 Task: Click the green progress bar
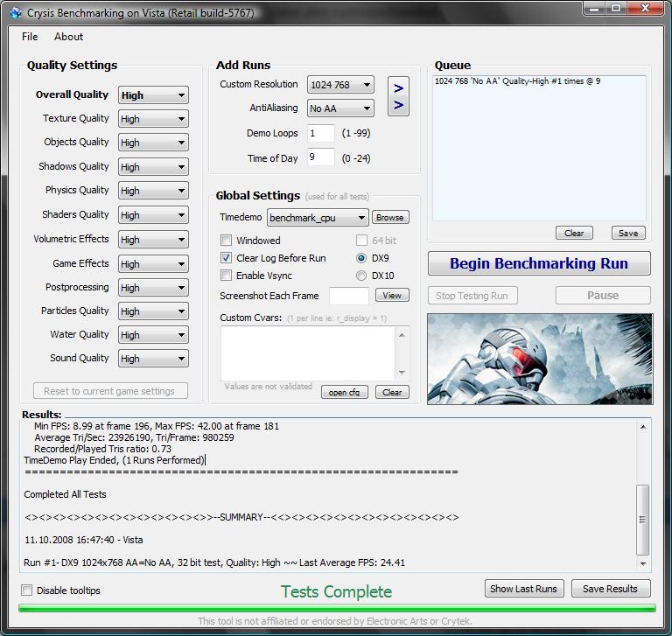tap(337, 607)
